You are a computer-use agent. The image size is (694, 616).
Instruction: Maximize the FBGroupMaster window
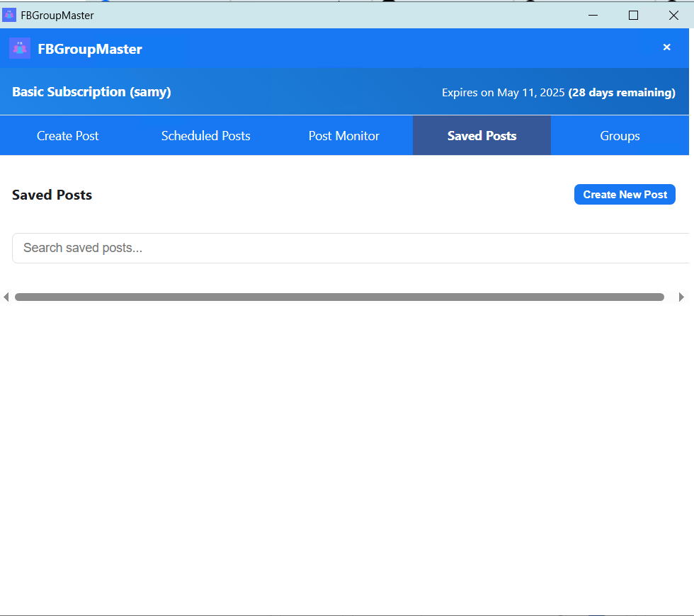coord(633,15)
